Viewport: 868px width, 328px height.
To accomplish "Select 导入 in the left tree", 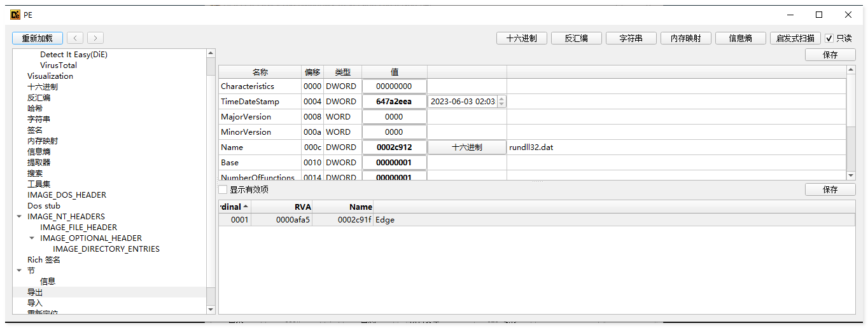I will (35, 303).
